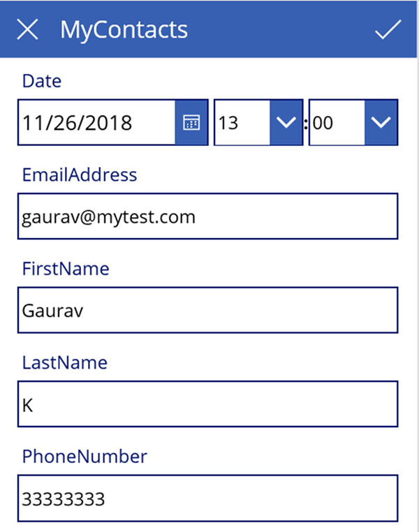Click the colon separator between hour and minute
Viewport: 419px width, 532px height.
pyautogui.click(x=306, y=124)
